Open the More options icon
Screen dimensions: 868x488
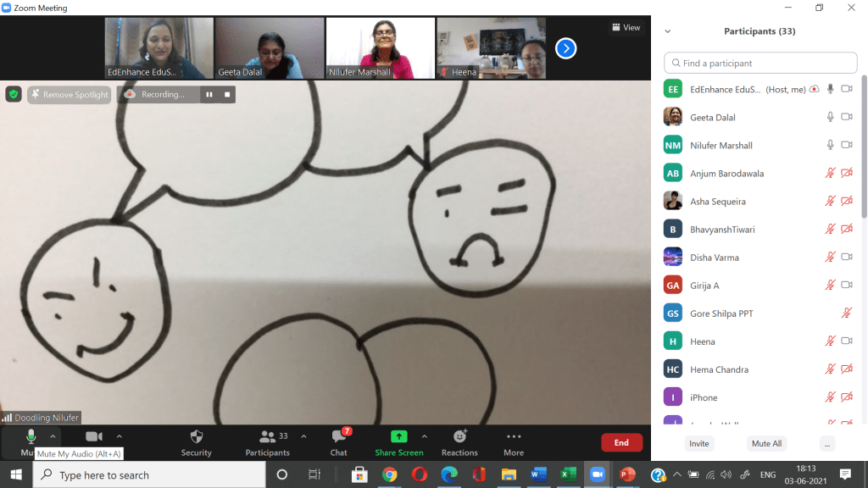pos(514,437)
